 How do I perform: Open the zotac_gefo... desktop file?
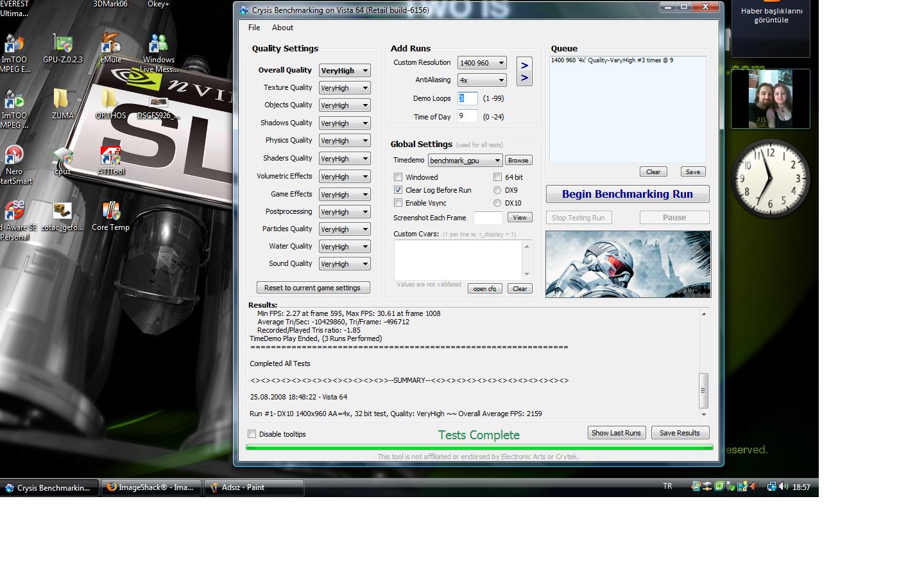click(x=62, y=216)
